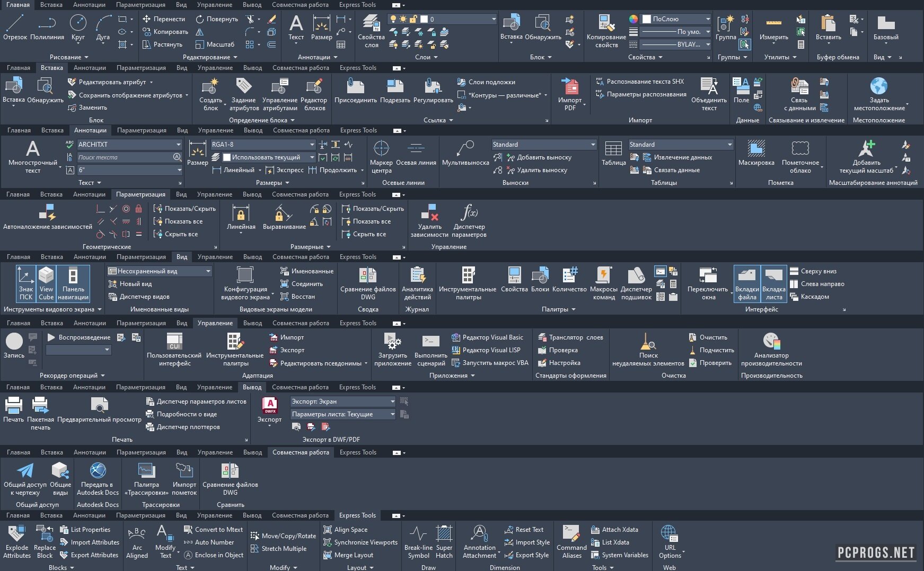The height and width of the screenshot is (571, 924).
Task: Select the Мультивыноска multileader tool
Action: pyautogui.click(x=465, y=154)
